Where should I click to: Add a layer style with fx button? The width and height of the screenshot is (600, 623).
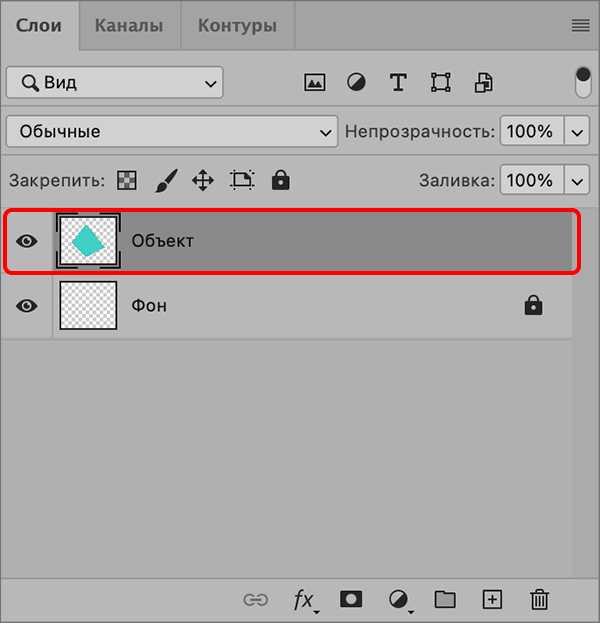coord(303,599)
